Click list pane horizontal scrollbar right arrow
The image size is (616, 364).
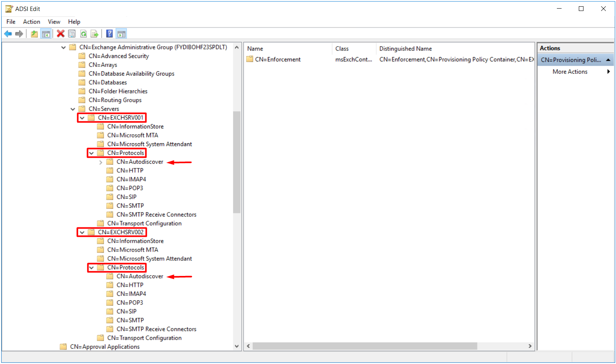tap(530, 346)
